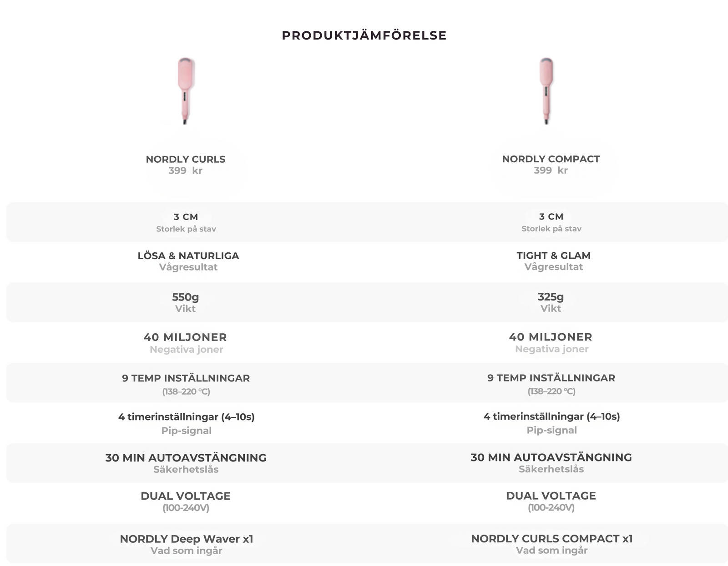Click the 325g weight value
Image resolution: width=728 pixels, height=566 pixels.
[x=551, y=297]
